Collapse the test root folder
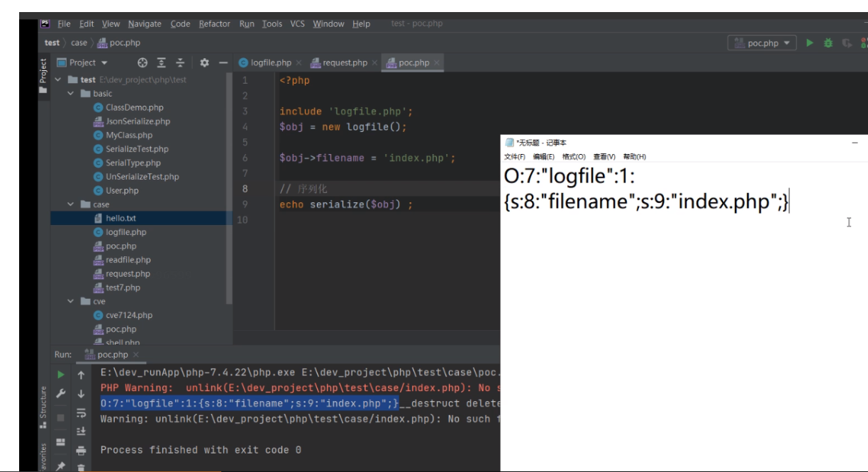 coord(58,79)
